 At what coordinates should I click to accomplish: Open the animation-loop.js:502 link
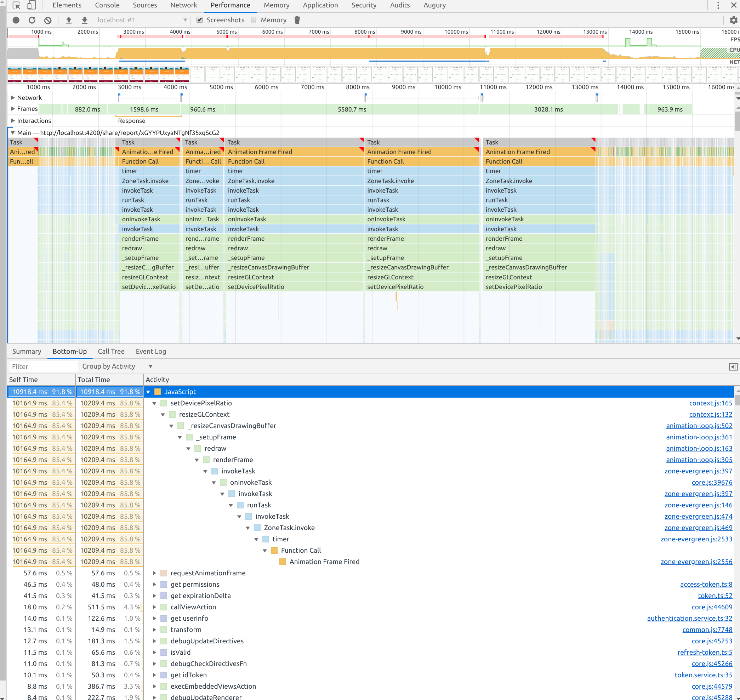(699, 426)
